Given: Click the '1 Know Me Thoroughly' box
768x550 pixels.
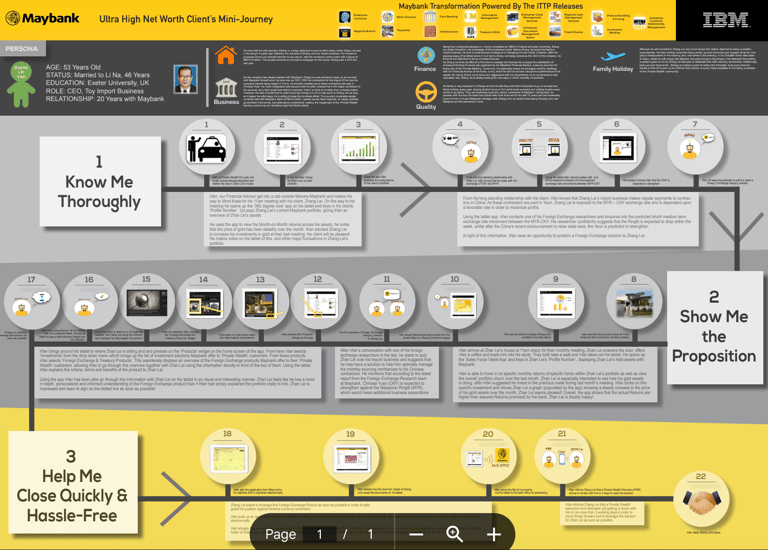Looking at the screenshot, I should click(x=100, y=181).
